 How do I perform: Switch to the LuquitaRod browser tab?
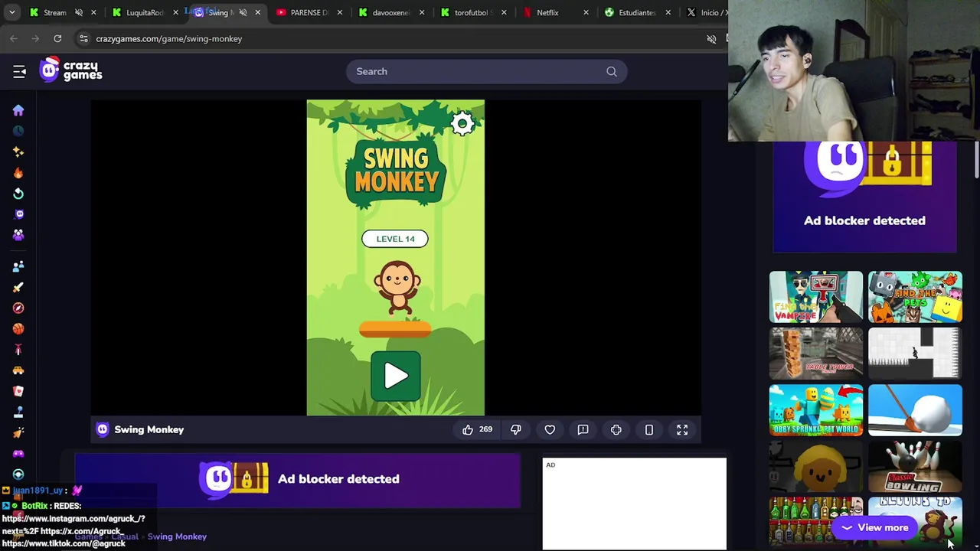[144, 12]
